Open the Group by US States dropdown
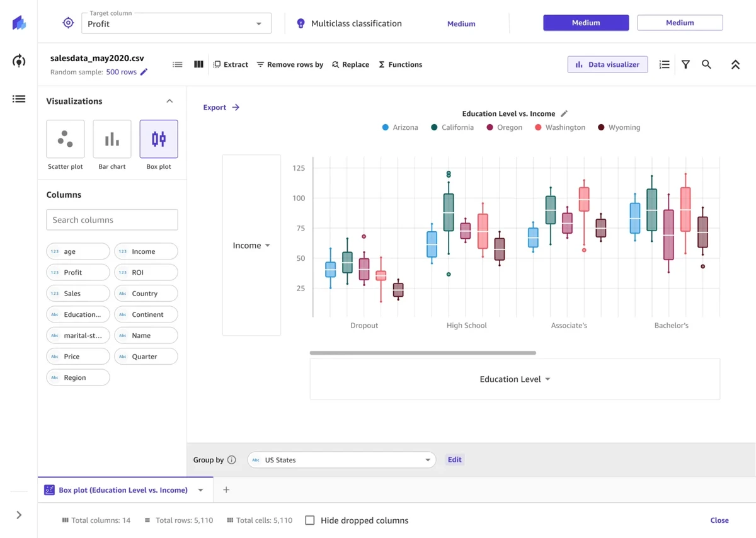 pos(341,460)
